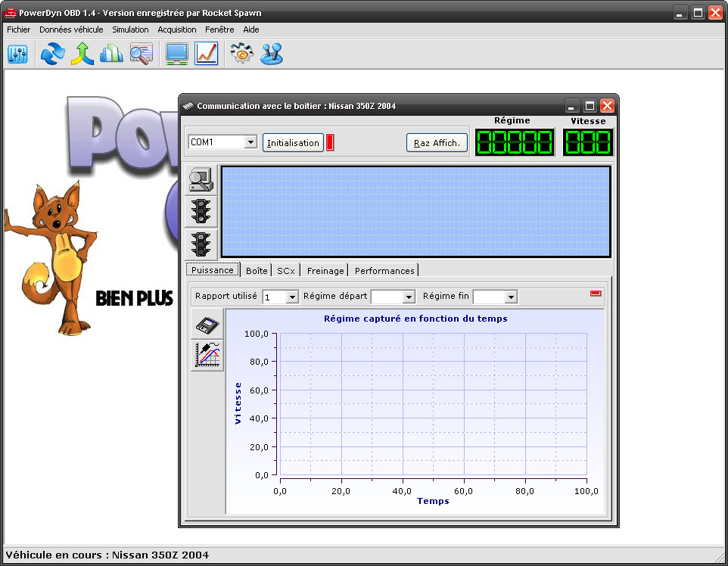Click the computer monitor toolbar icon
Image resolution: width=728 pixels, height=566 pixels.
click(x=177, y=54)
